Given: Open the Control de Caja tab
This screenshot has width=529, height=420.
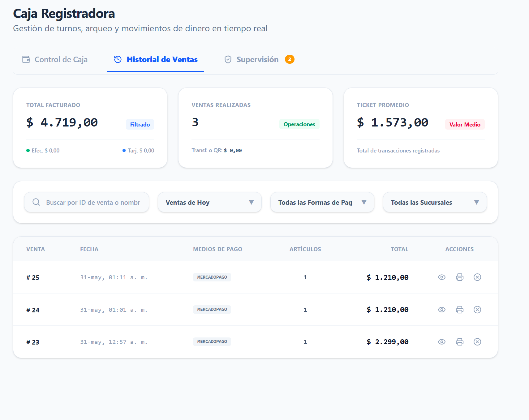Looking at the screenshot, I should pos(55,59).
